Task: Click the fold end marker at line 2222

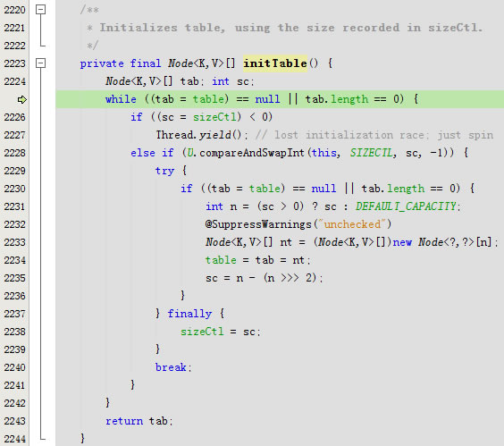Action: tap(42, 45)
